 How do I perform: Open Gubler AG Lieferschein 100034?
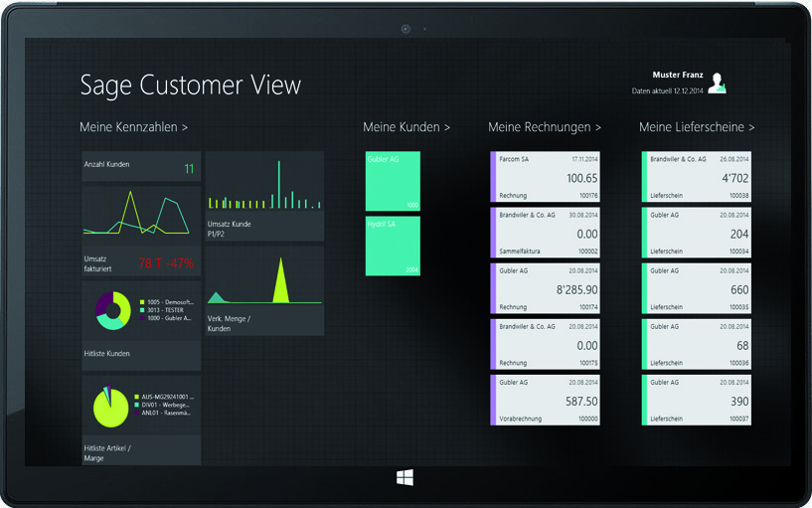tap(696, 233)
